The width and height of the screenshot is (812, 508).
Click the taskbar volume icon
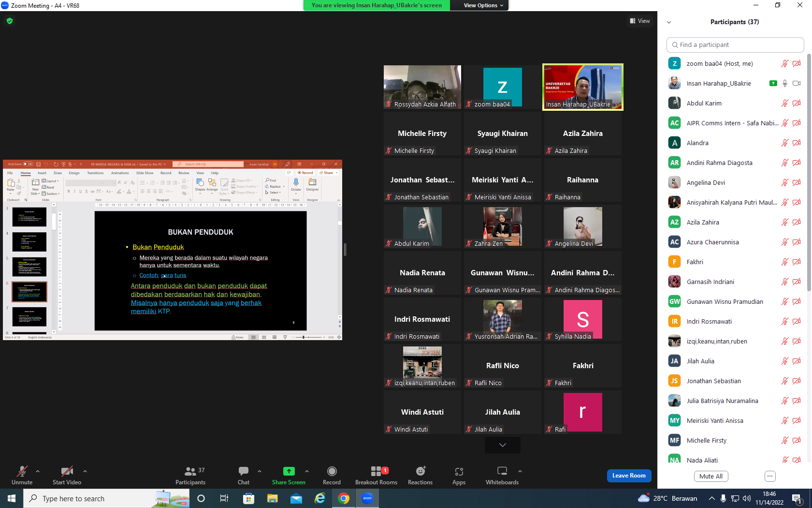click(746, 498)
